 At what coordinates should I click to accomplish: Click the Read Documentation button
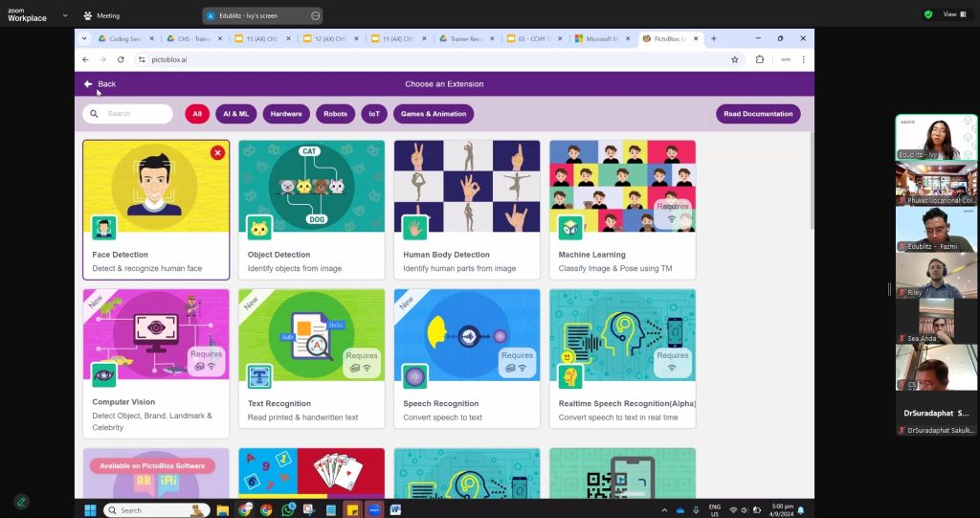point(758,114)
